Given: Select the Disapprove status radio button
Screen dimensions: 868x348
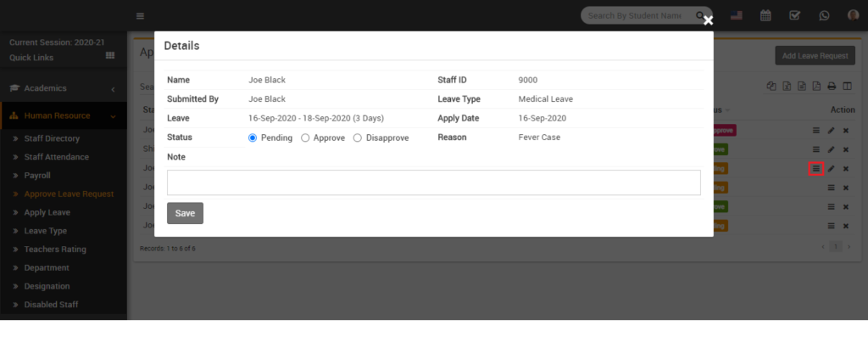Looking at the screenshot, I should (x=357, y=138).
